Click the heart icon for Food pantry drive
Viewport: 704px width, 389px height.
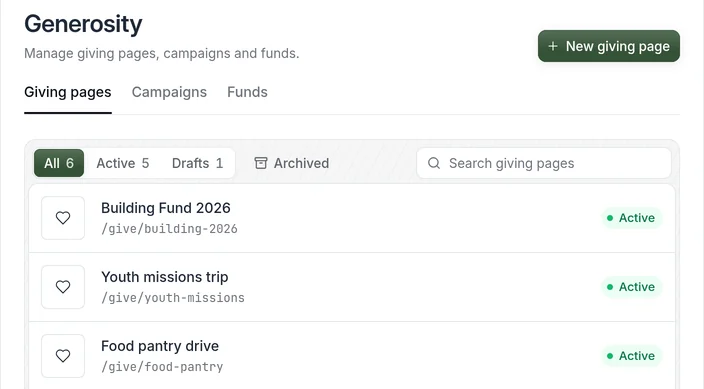(63, 356)
